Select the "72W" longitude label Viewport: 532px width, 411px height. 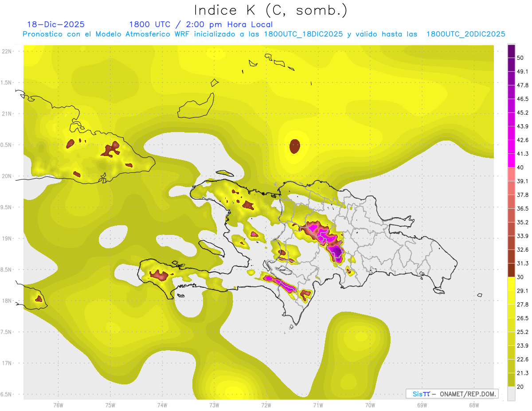[x=266, y=405]
